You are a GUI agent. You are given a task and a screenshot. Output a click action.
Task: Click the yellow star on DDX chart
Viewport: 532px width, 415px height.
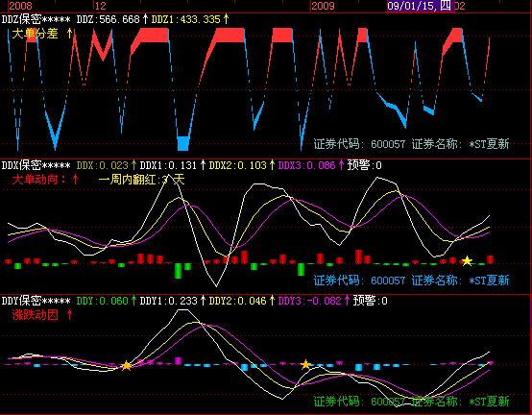pos(468,260)
